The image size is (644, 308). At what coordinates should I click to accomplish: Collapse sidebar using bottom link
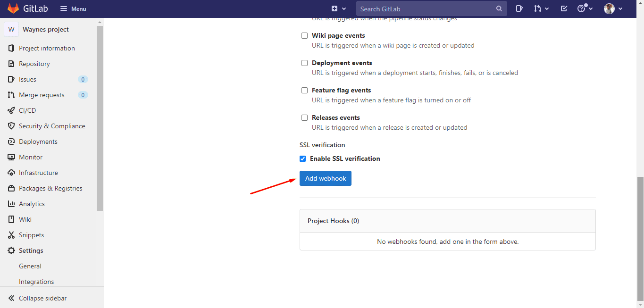point(42,298)
